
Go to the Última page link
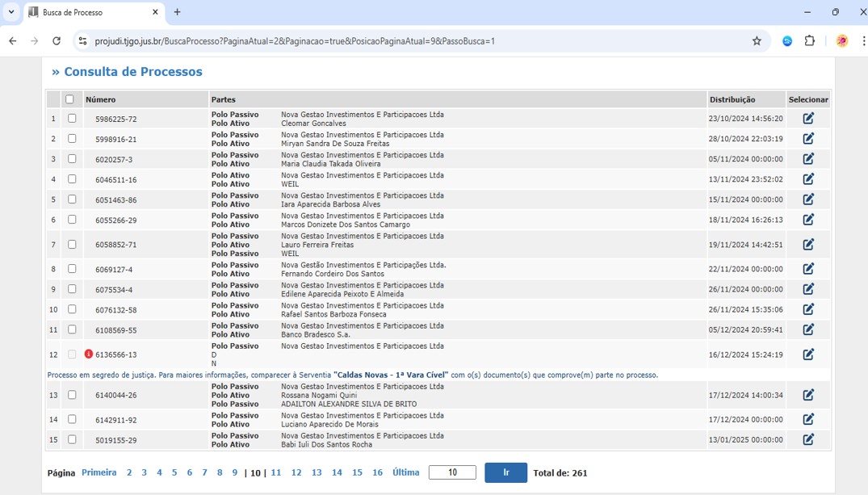tap(405, 472)
